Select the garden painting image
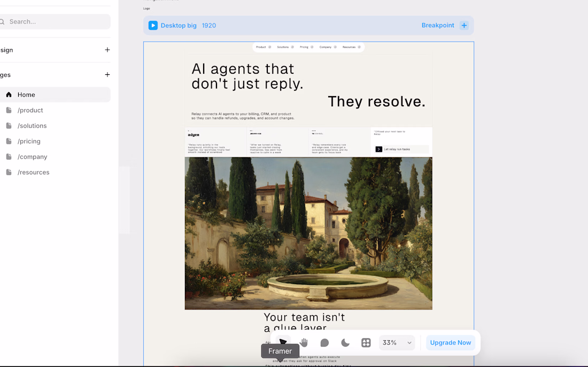 [308, 233]
